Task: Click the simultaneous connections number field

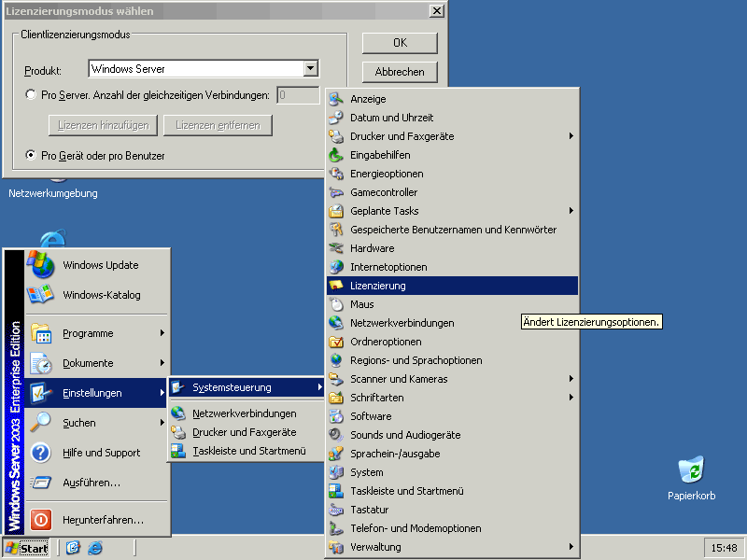Action: point(298,95)
